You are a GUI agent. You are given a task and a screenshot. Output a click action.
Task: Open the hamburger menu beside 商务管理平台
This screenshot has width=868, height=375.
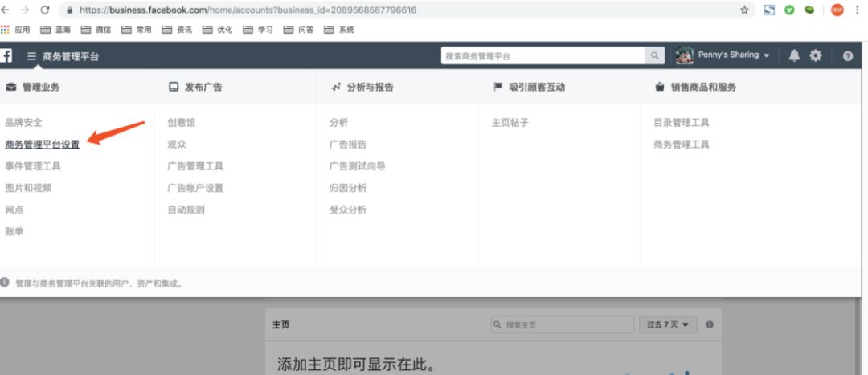tap(31, 56)
